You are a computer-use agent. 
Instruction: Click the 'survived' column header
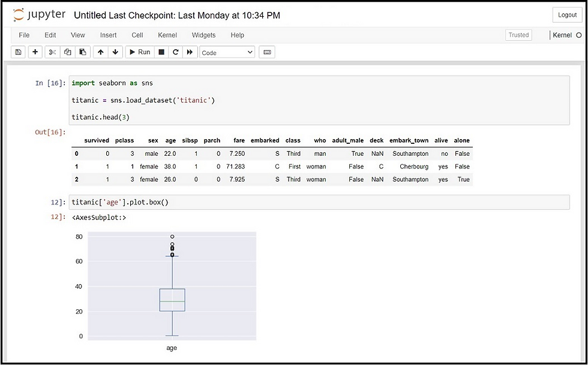click(x=97, y=140)
